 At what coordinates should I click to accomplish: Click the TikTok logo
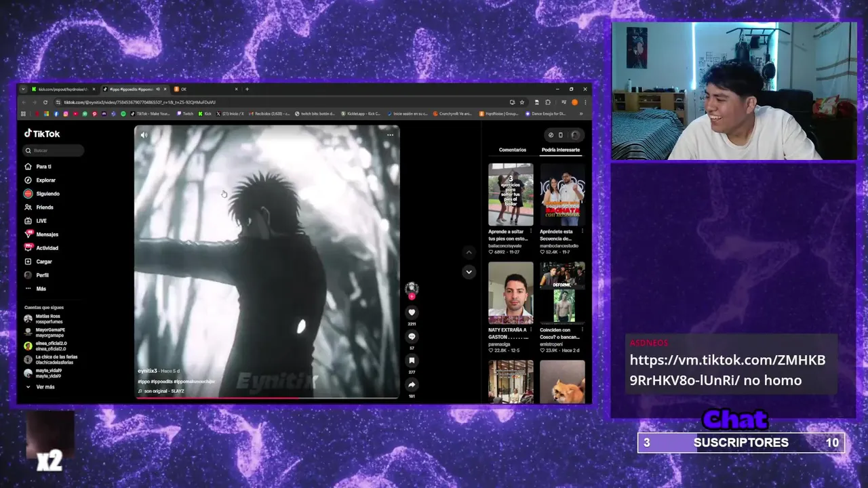coord(42,134)
